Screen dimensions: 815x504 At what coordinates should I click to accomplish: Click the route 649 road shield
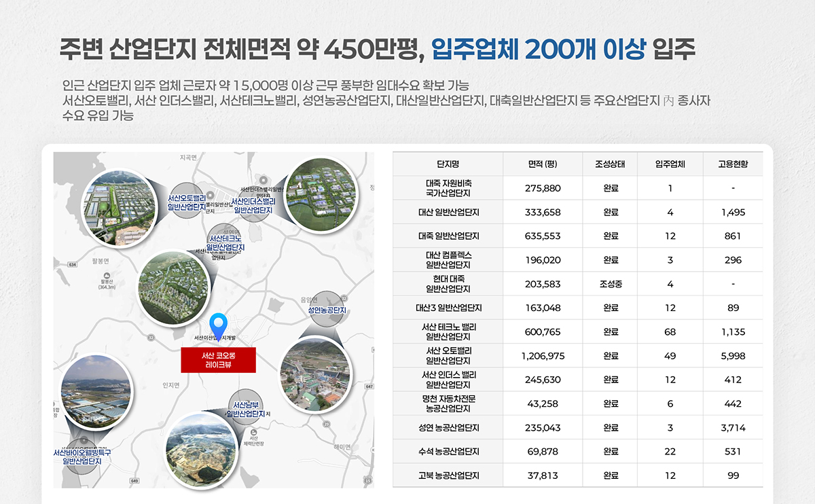pos(135,481)
